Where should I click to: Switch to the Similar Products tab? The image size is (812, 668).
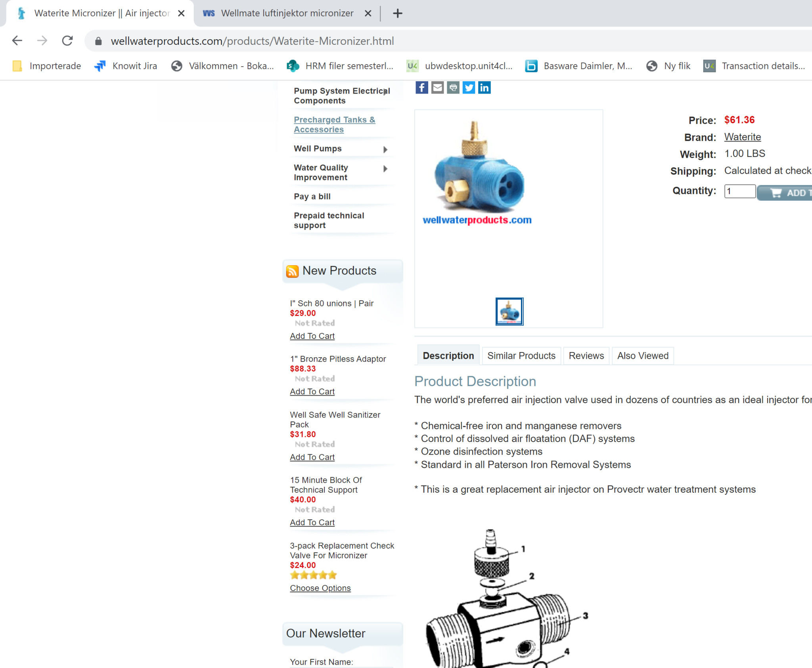tap(521, 356)
